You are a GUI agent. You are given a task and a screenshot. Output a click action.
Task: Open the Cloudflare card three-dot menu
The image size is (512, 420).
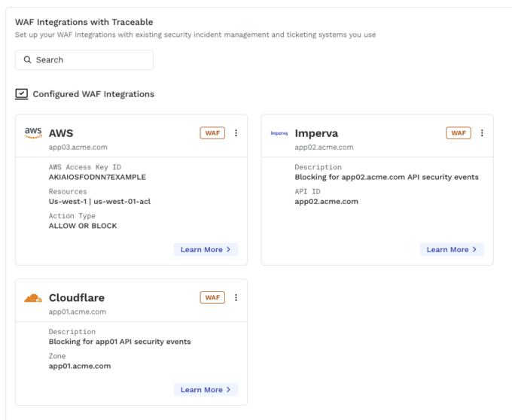coord(236,297)
